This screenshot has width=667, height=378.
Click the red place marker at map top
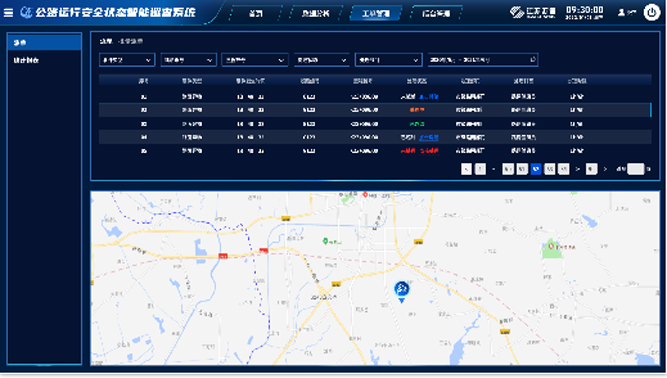[x=365, y=195]
